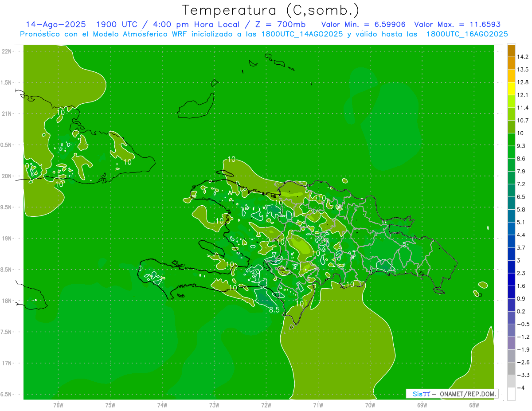Click the colorbar value "-3.3"
Viewport: 532px width, 411px height.
coord(523,375)
